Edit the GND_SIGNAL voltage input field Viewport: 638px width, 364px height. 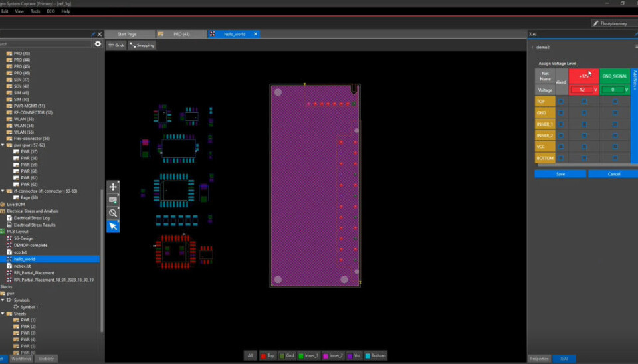(612, 90)
